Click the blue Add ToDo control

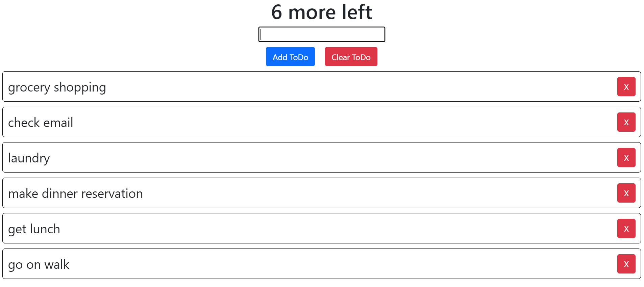tap(290, 56)
